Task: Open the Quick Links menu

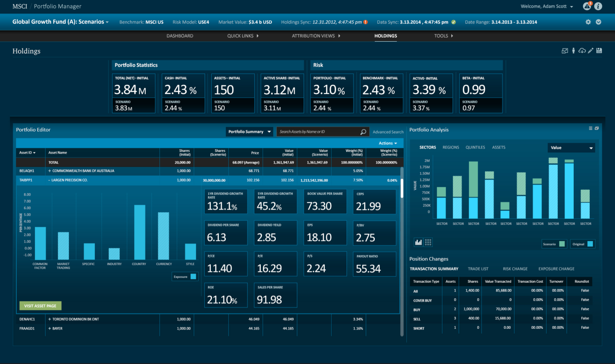Action: pyautogui.click(x=243, y=36)
